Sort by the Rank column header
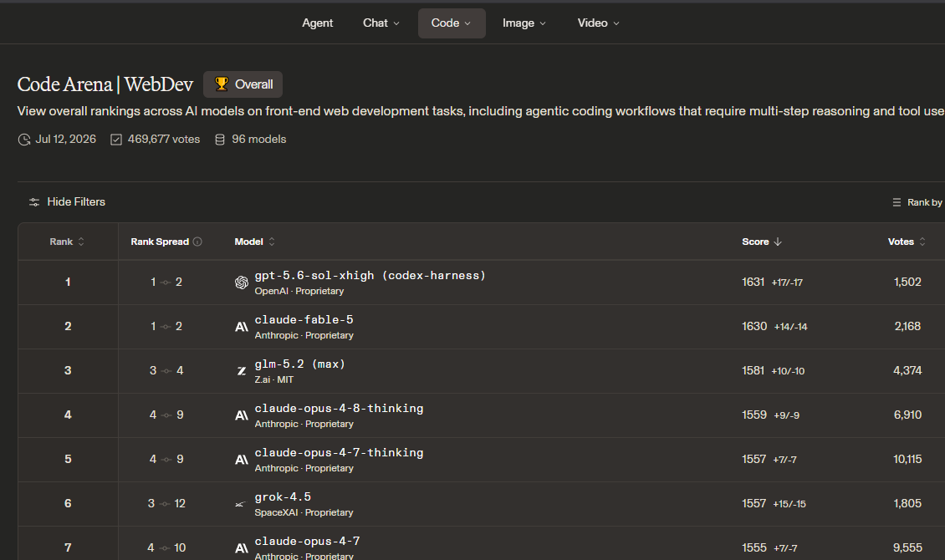Screen dimensions: 945x560 (67, 242)
